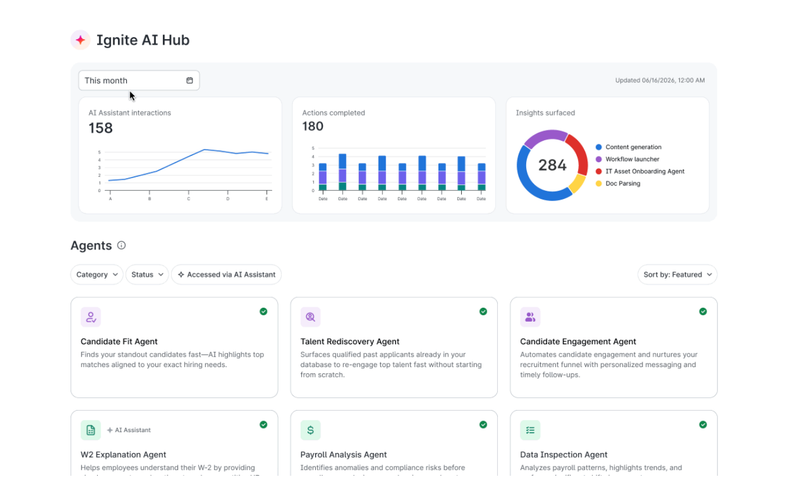The image size is (792, 491).
Task: Toggle the Accessed via AI Assistant filter
Action: [226, 274]
